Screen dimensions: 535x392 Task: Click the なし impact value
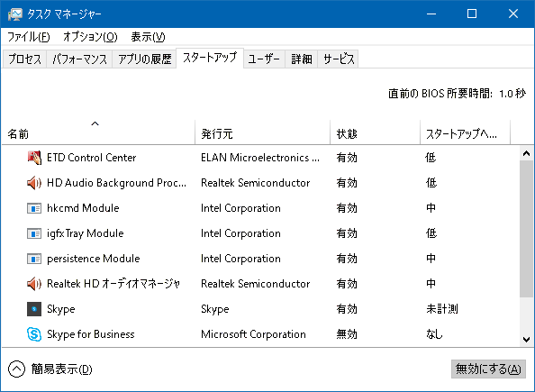pos(434,334)
